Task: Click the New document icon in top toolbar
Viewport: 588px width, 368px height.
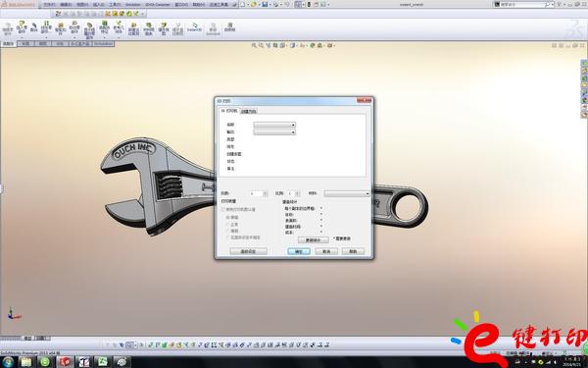Action: [x=243, y=5]
